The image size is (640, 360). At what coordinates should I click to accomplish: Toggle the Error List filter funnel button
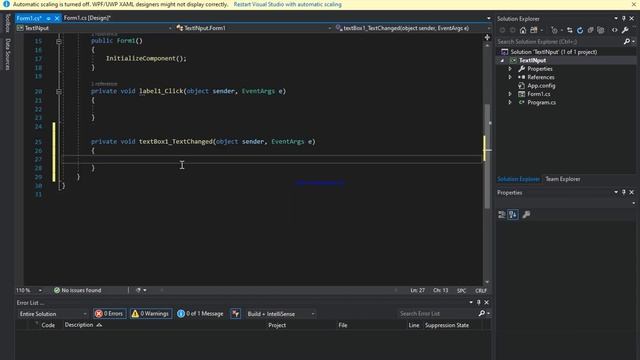236,313
